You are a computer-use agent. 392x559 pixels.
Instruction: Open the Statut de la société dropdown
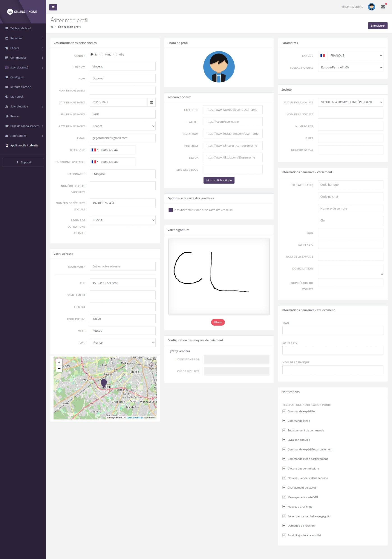click(350, 102)
